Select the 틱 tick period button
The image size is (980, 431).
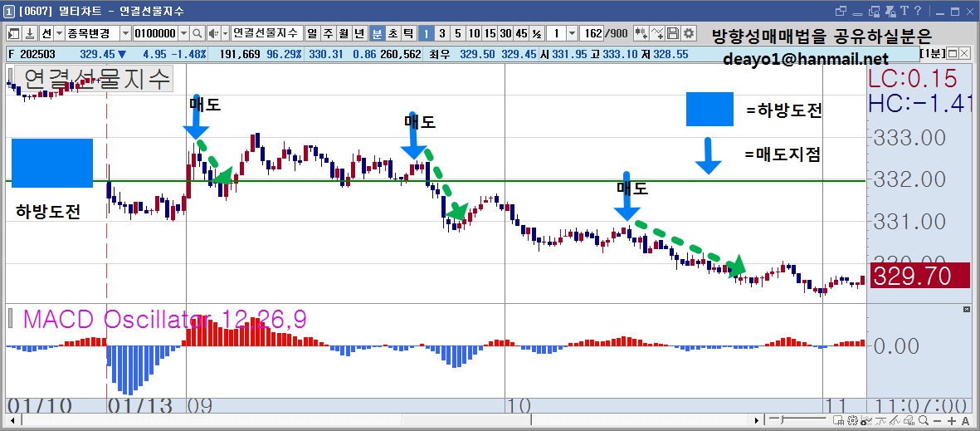coord(408,33)
